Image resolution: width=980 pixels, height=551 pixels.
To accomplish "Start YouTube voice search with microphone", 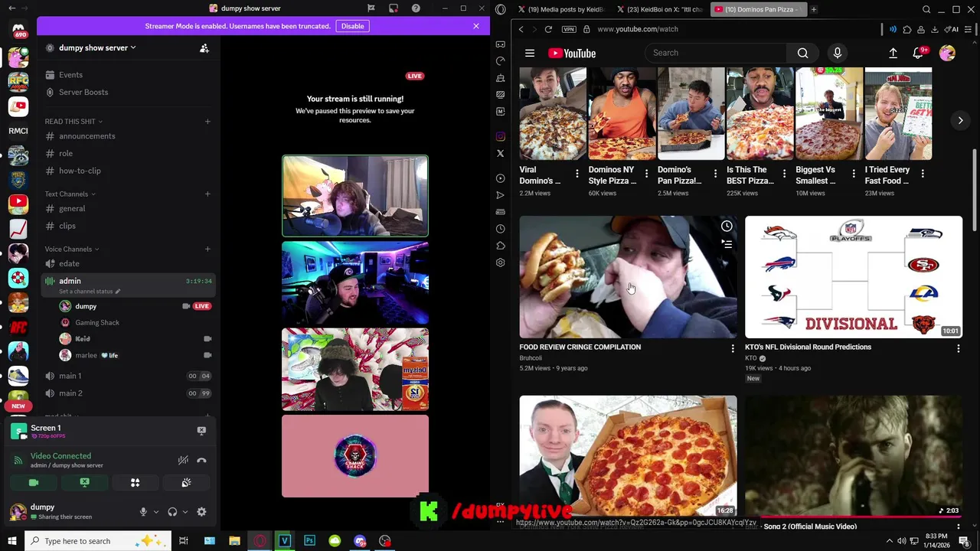I will (838, 53).
